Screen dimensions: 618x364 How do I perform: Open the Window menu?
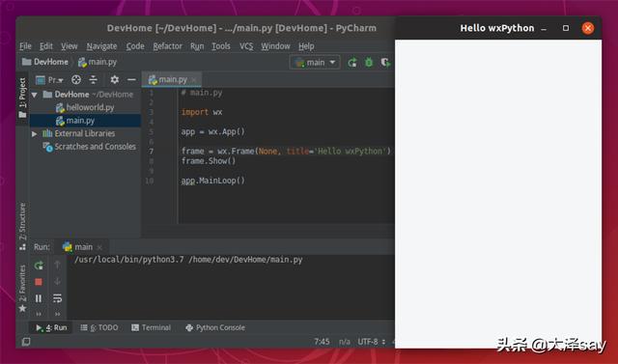coord(275,46)
